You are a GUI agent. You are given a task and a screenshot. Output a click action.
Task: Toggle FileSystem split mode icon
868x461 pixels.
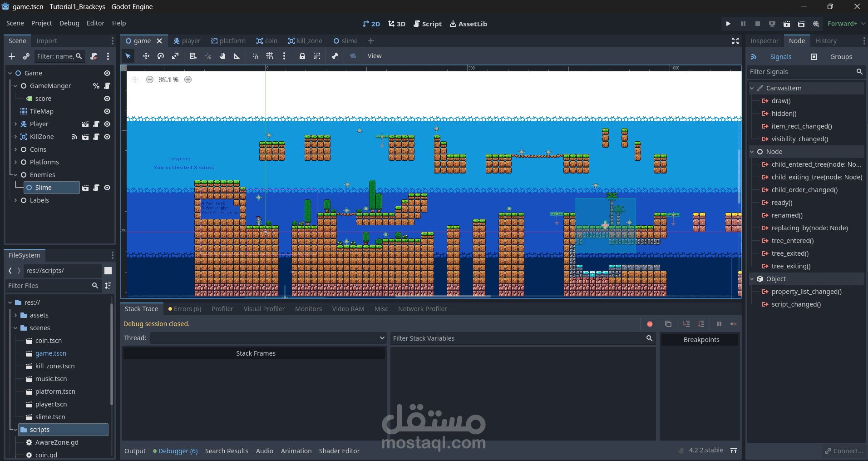tap(108, 271)
